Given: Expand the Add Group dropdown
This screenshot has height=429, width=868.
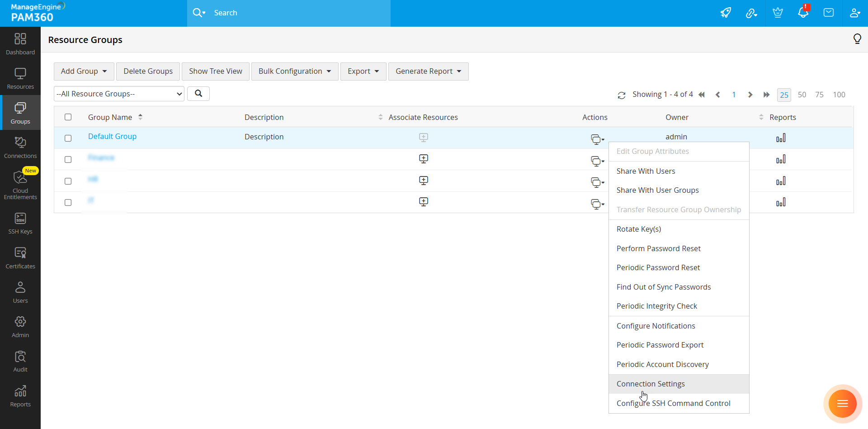Looking at the screenshot, I should pos(84,71).
